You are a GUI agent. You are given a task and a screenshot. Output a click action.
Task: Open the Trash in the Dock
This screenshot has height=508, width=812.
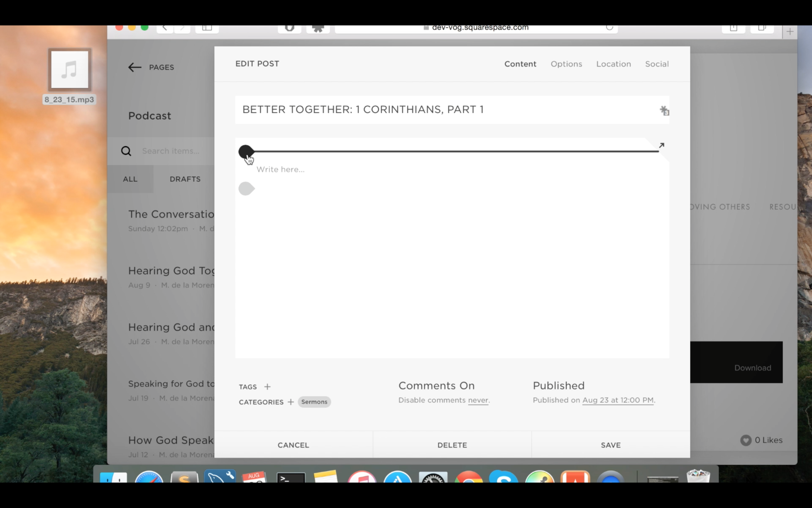[698, 476]
